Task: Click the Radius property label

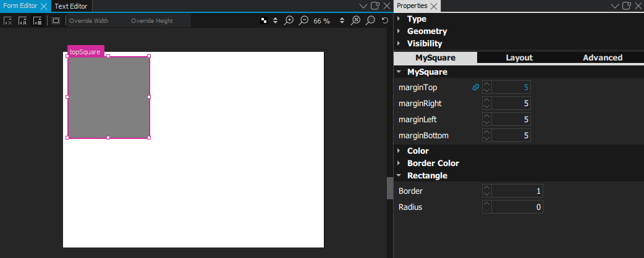Action: [x=410, y=207]
